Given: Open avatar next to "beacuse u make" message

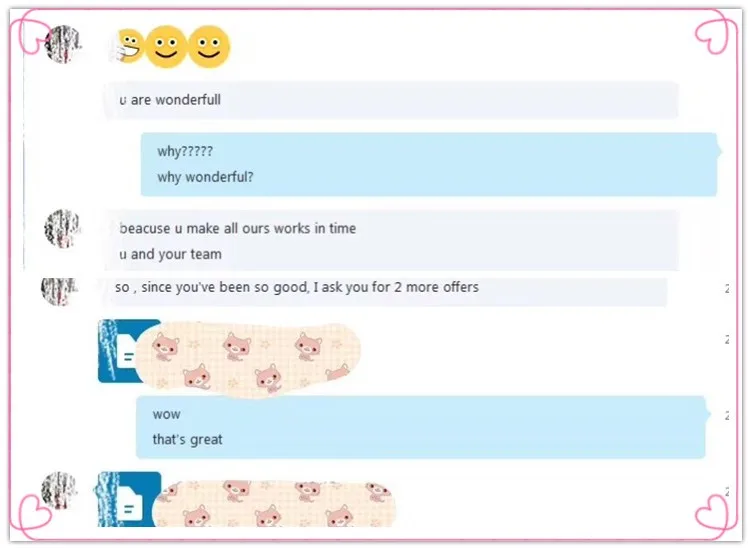Looking at the screenshot, I should (x=62, y=228).
